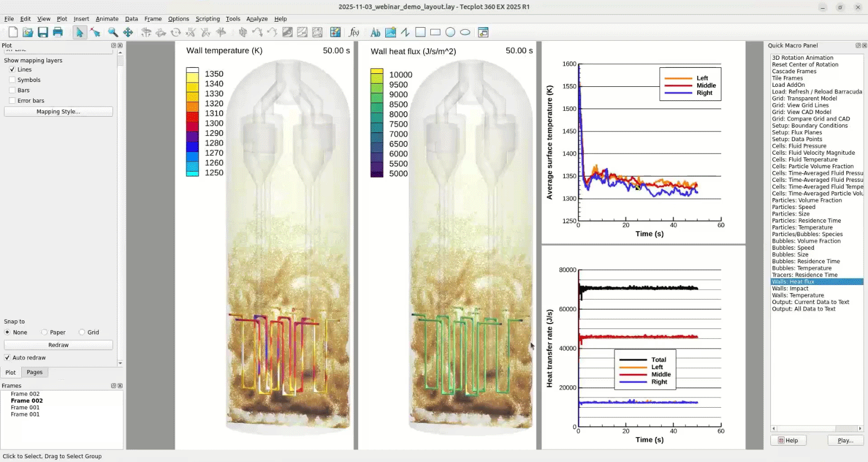868x462 pixels.
Task: Uncheck the Auto redraw checkbox
Action: click(x=7, y=358)
